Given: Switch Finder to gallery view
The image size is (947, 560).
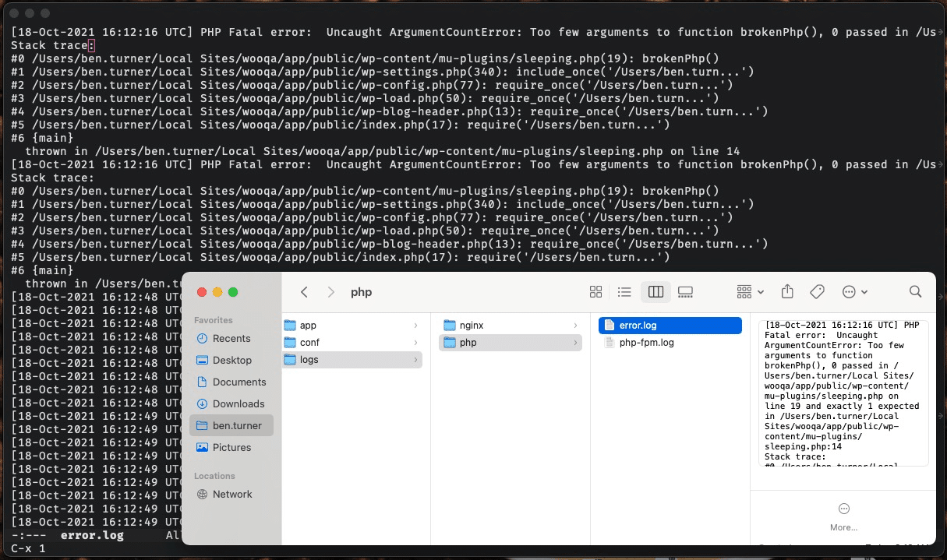Looking at the screenshot, I should coord(685,292).
